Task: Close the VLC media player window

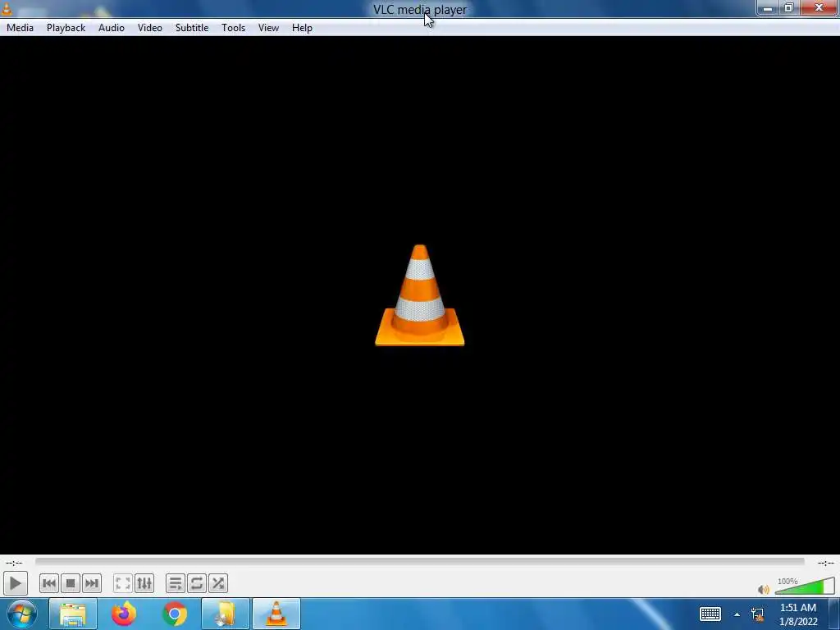Action: point(819,8)
